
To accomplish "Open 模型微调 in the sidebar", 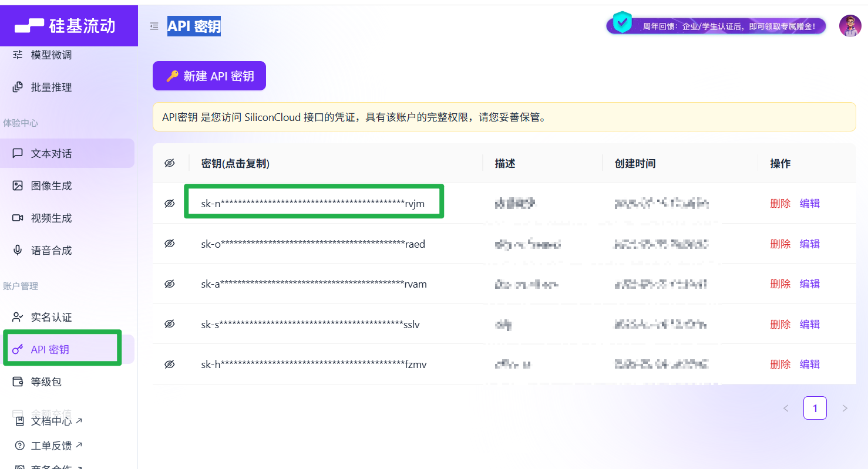I will click(x=68, y=55).
